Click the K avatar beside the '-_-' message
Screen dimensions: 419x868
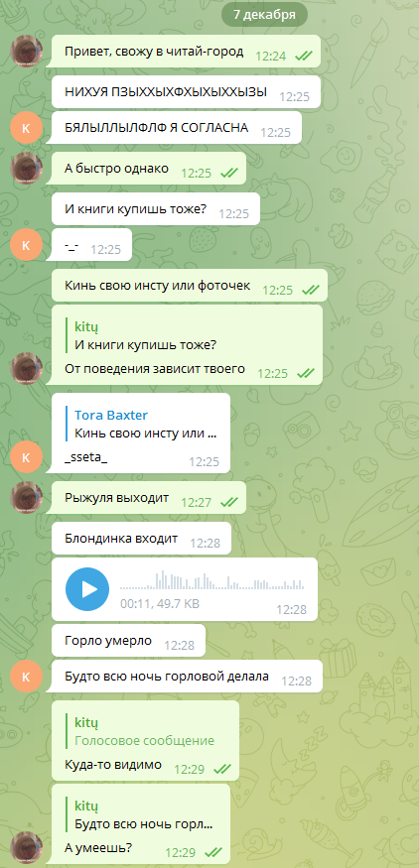click(x=26, y=244)
